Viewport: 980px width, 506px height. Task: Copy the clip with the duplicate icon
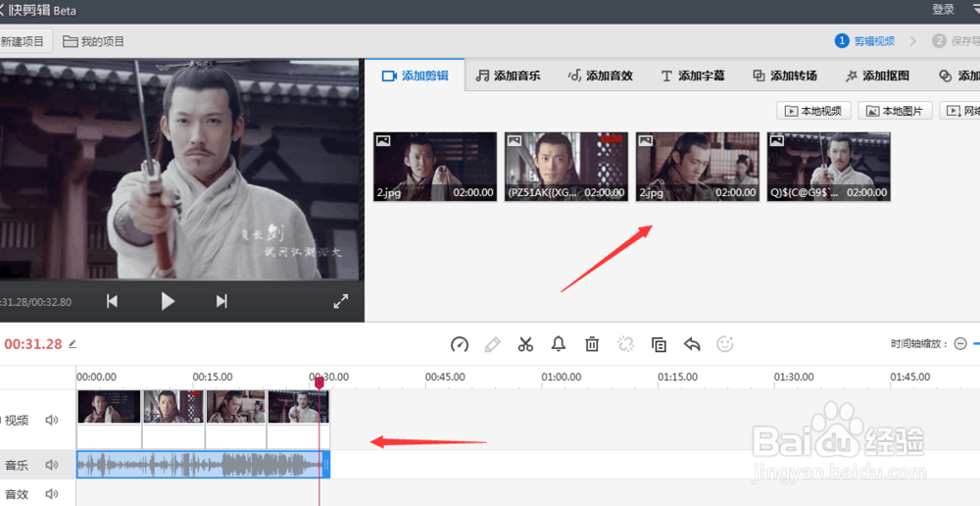pyautogui.click(x=659, y=344)
